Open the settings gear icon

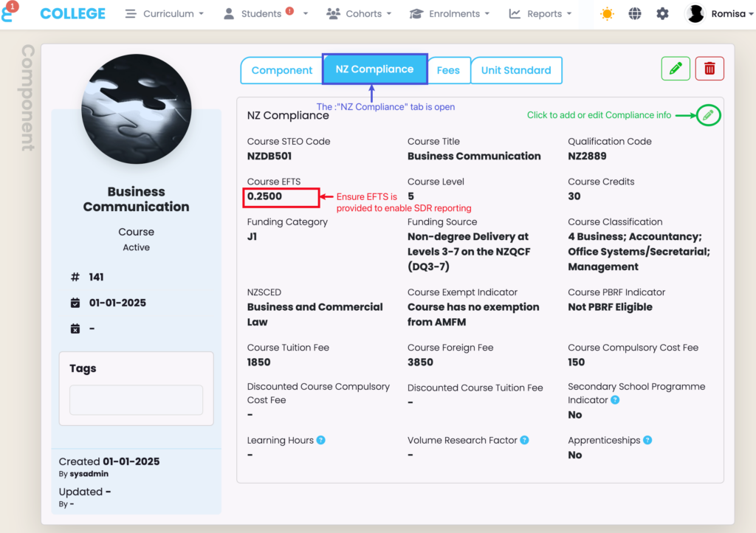pyautogui.click(x=662, y=14)
